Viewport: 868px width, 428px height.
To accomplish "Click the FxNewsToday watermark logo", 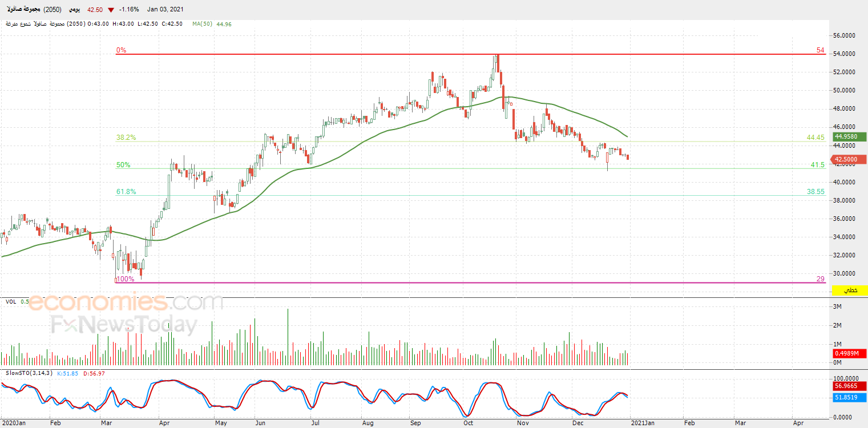I will 124,325.
